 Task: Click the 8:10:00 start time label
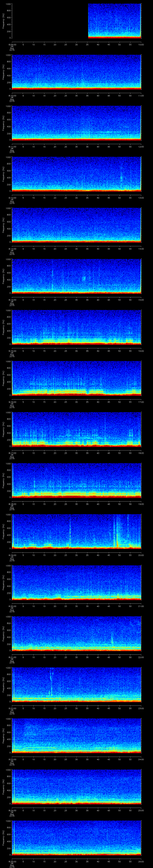[12, 96]
